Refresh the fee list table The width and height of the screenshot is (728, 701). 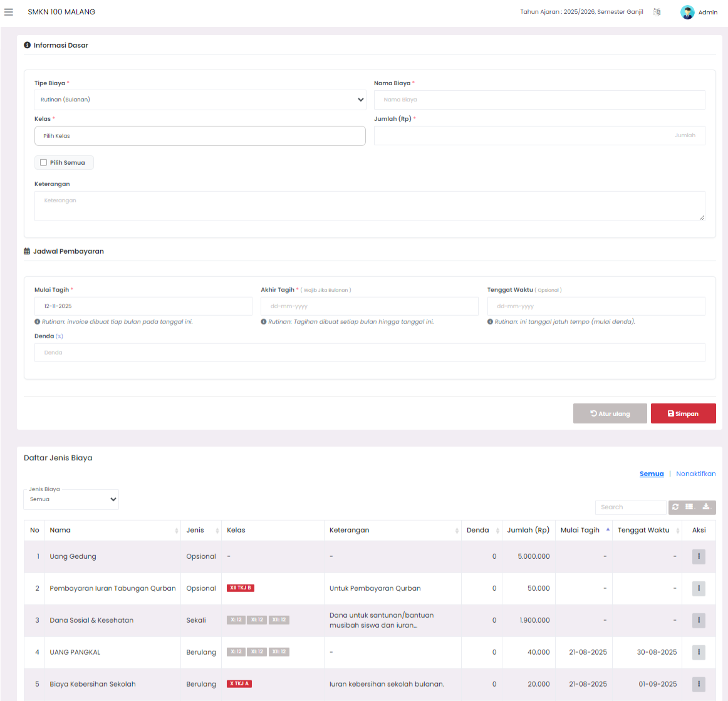(675, 507)
